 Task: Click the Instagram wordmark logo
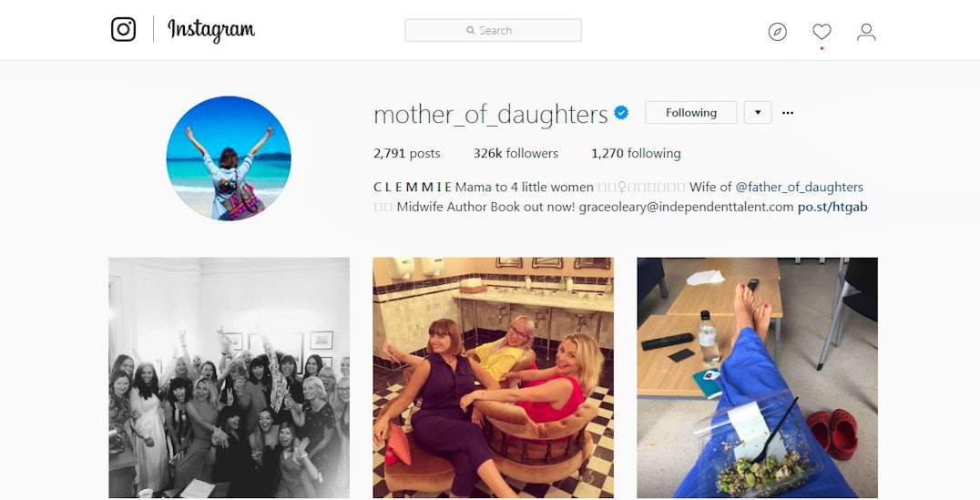[x=211, y=29]
